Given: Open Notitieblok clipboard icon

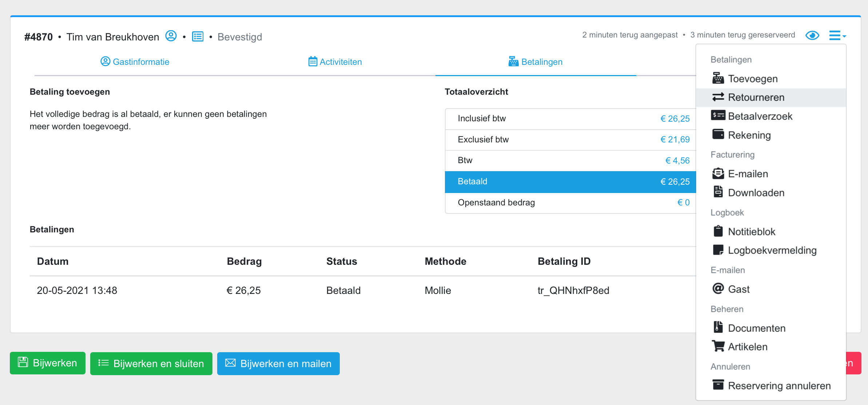Looking at the screenshot, I should pos(718,231).
